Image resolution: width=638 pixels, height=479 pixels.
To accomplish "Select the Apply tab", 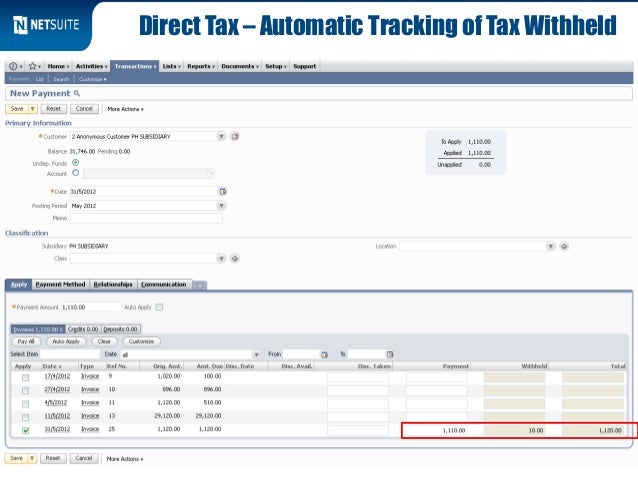I will pos(19,284).
